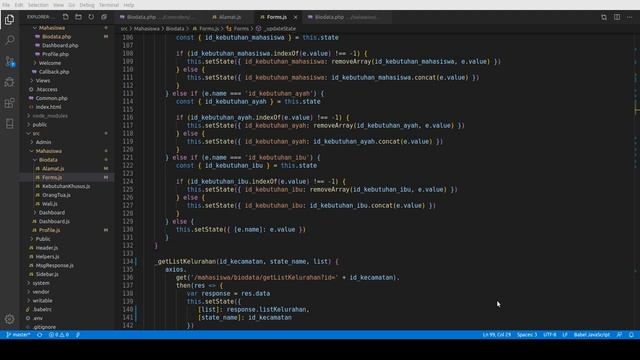Image resolution: width=640 pixels, height=360 pixels.
Task: Split the editor to the right
Action: [x=617, y=17]
